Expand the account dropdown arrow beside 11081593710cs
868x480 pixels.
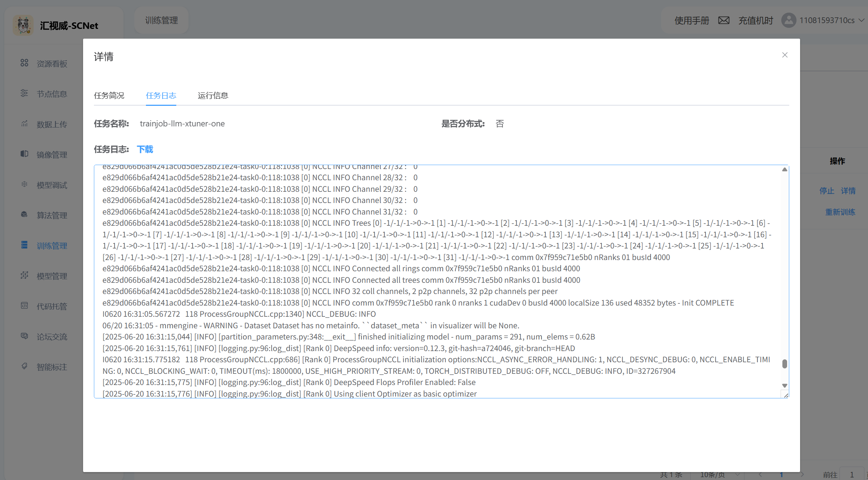click(x=861, y=20)
